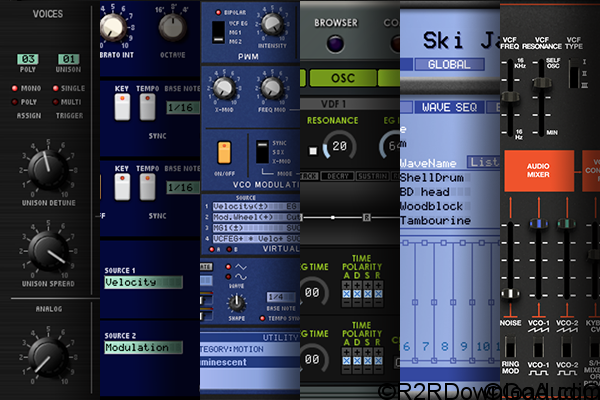Open the UTILITY menu
The image size is (600, 400).
click(280, 338)
